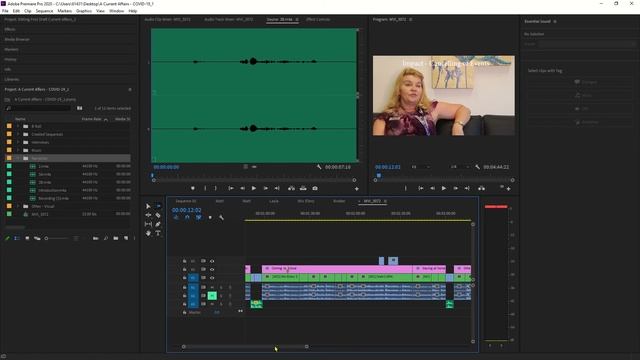Mark In point in the Source monitor

tap(205, 188)
